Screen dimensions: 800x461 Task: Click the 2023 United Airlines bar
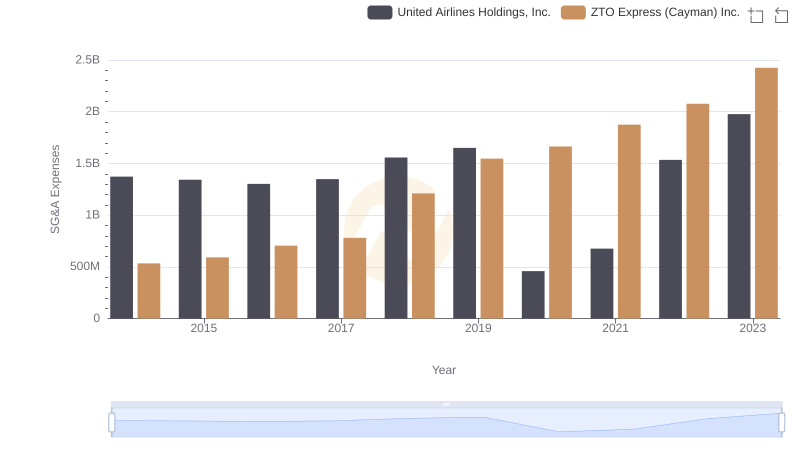[x=739, y=216]
